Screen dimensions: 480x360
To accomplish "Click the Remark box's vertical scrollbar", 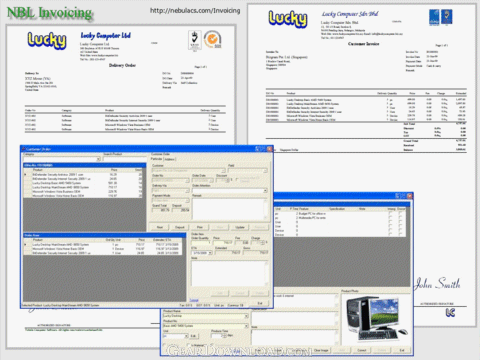I will click(266, 209).
